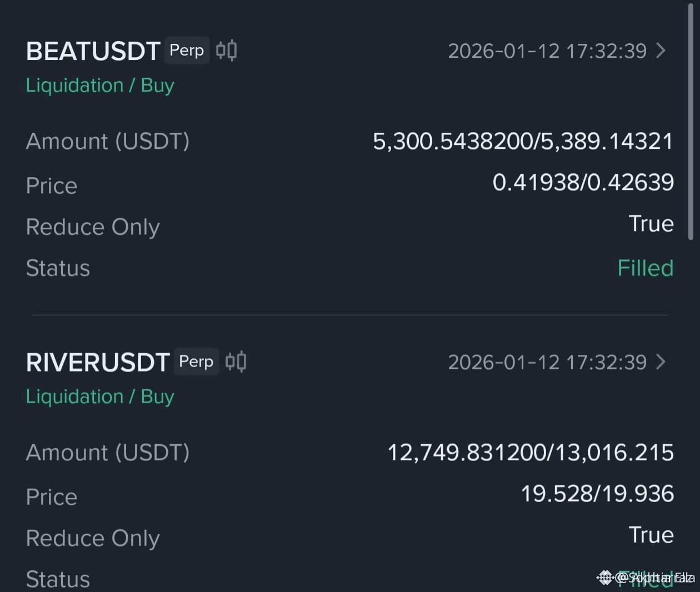Click the BEATUSDT order timestamp

coord(547,51)
